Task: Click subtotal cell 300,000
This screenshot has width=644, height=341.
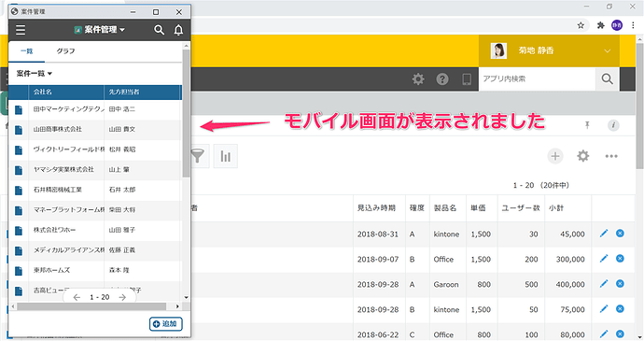Action: (570, 260)
